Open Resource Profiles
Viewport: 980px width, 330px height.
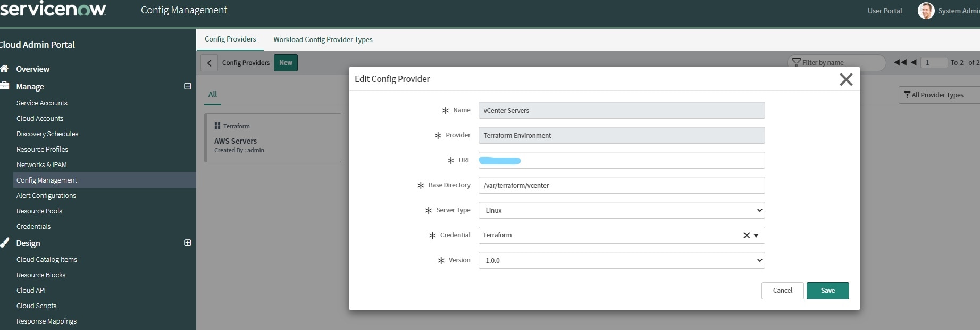coord(42,150)
